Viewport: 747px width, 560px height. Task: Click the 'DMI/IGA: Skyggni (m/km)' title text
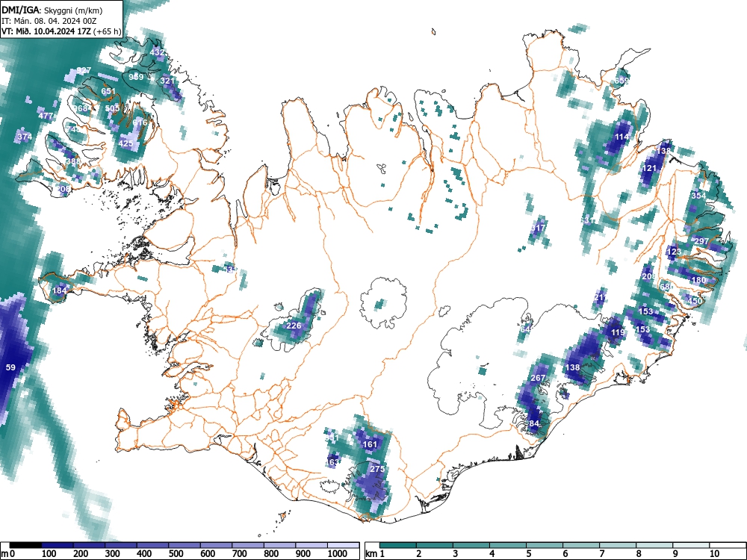[x=52, y=10]
